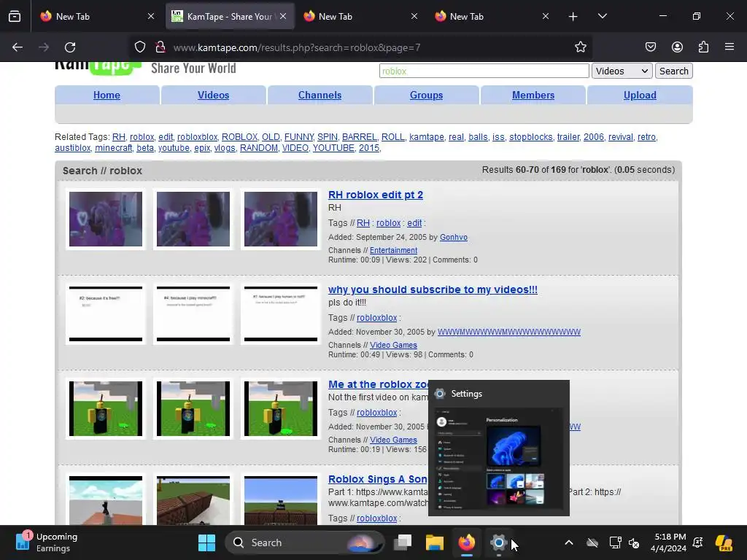Viewport: 747px width, 560px height.
Task: Open the Upload navigation tab
Action: [640, 96]
